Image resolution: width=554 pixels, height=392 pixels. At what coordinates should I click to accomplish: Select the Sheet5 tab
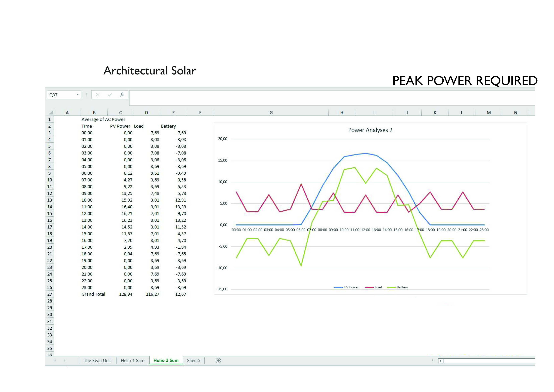point(193,361)
